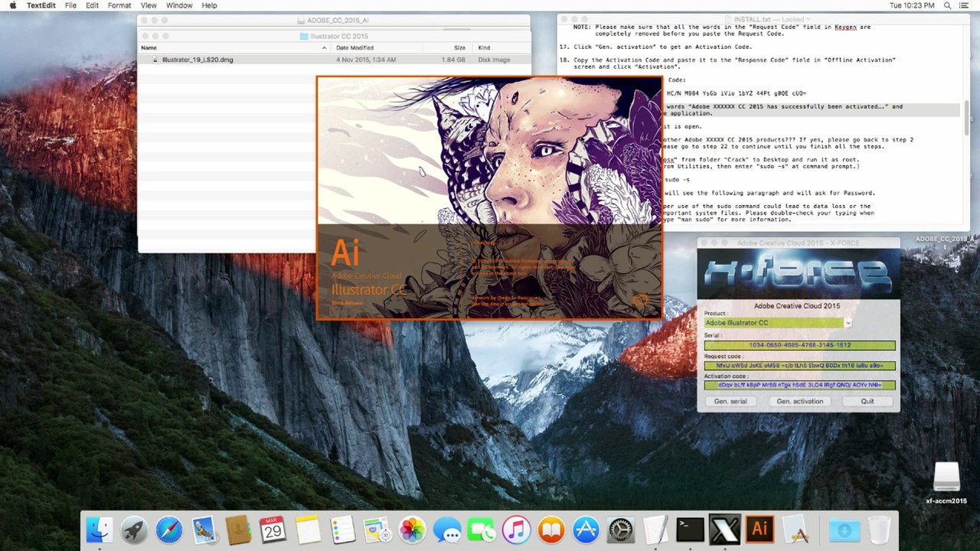Click the Serial field in X-FORCE
Screen dimensions: 980x551
point(800,346)
